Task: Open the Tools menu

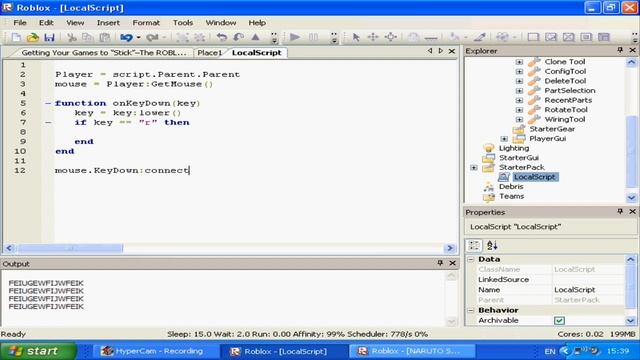Action: tap(183, 23)
